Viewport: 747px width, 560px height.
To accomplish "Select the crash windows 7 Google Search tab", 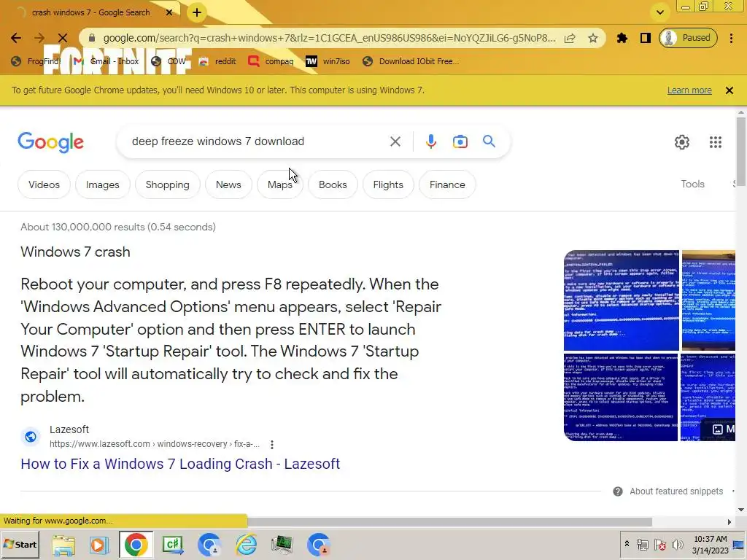I will (91, 12).
